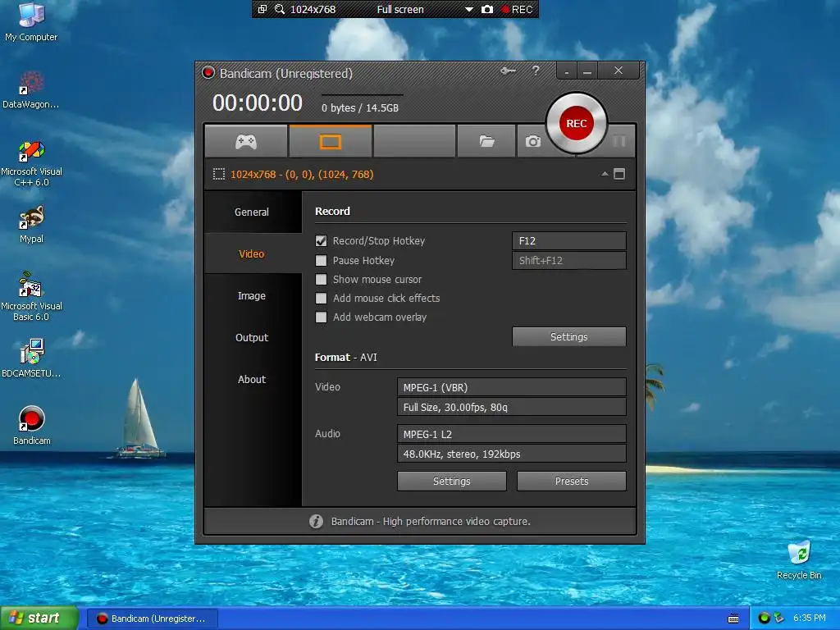Open the Image settings tab

(252, 295)
